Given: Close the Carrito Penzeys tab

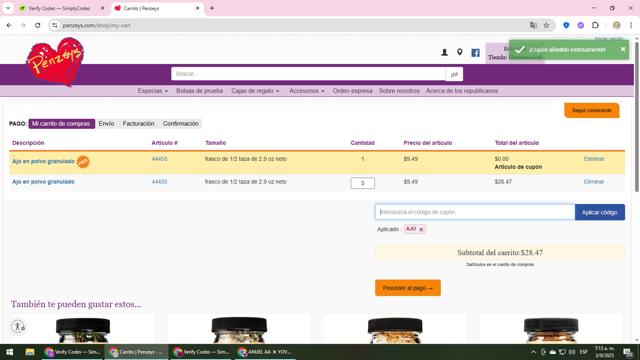Looking at the screenshot, I should click(198, 8).
